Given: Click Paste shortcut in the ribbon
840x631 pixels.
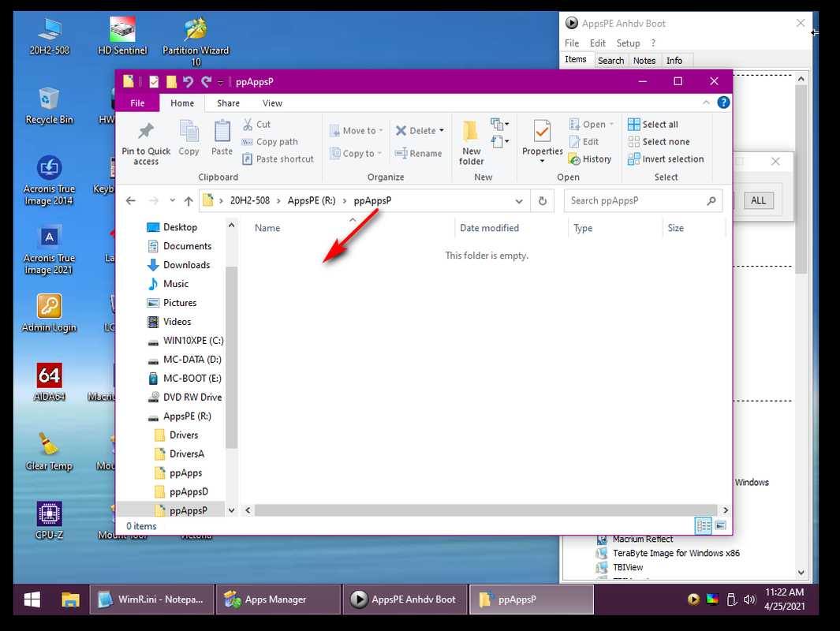Looking at the screenshot, I should (278, 159).
